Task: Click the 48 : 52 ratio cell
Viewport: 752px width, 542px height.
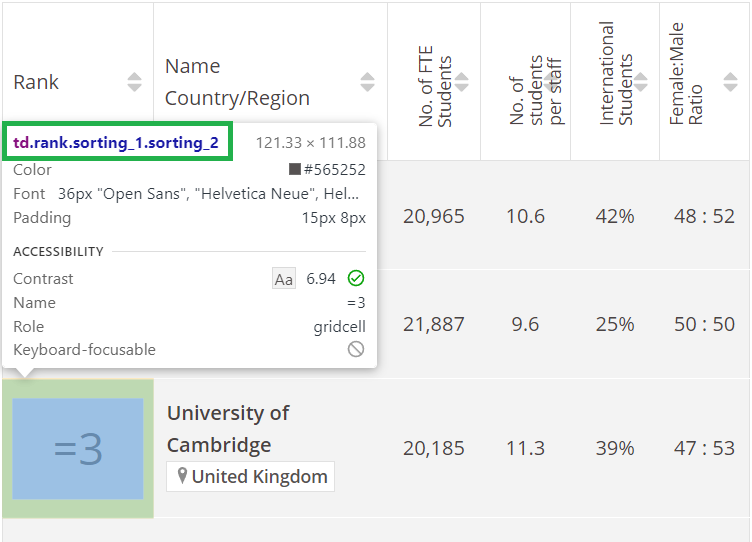Action: 704,216
